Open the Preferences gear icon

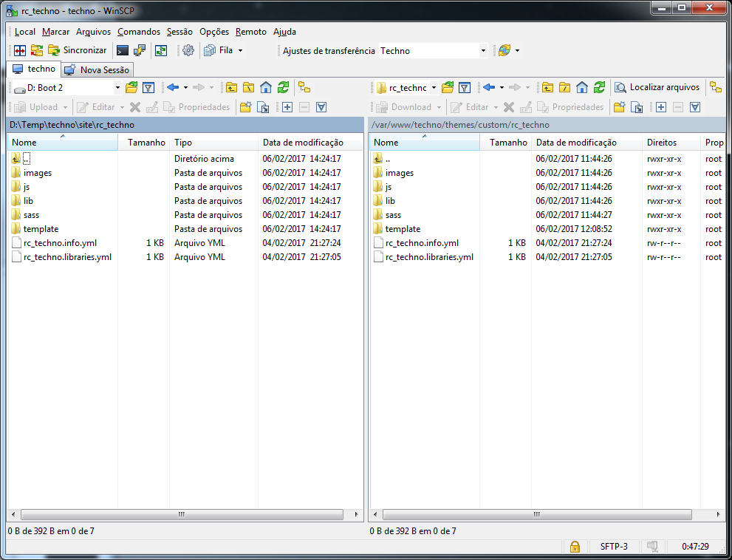tap(188, 50)
